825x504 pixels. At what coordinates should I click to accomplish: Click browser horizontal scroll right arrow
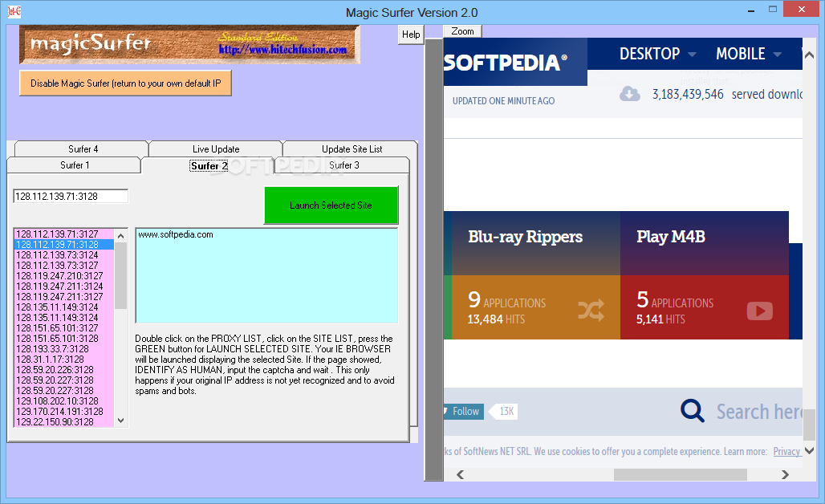[785, 474]
